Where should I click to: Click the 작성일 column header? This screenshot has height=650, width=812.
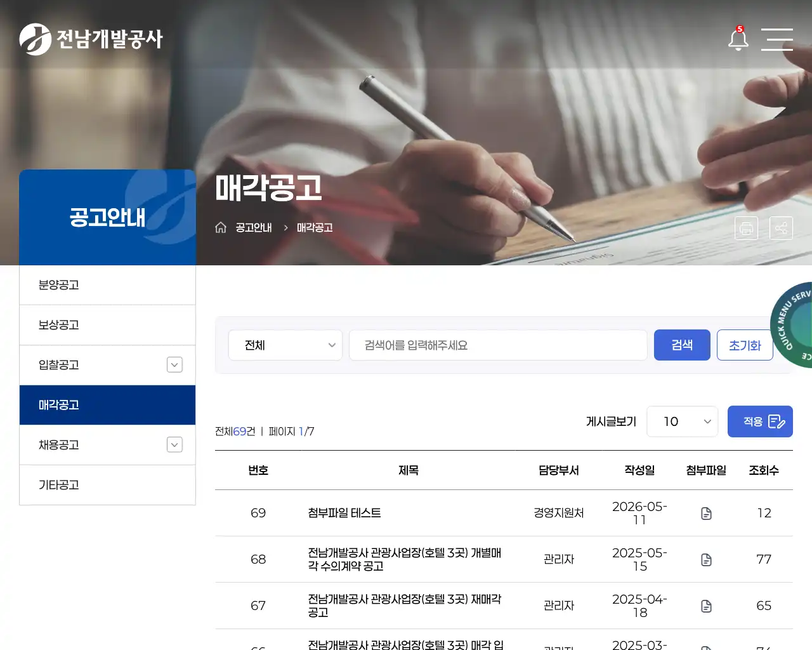tap(639, 470)
